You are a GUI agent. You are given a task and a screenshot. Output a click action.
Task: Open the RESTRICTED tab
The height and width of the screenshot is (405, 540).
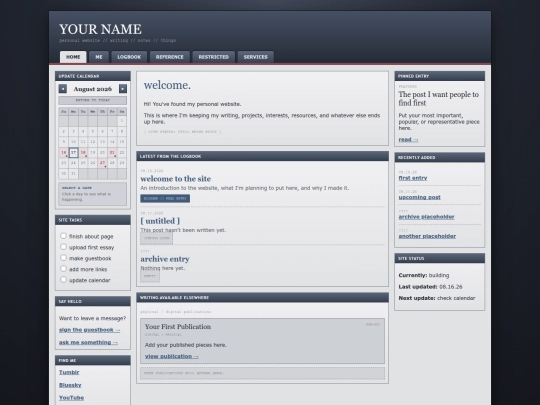tap(214, 57)
